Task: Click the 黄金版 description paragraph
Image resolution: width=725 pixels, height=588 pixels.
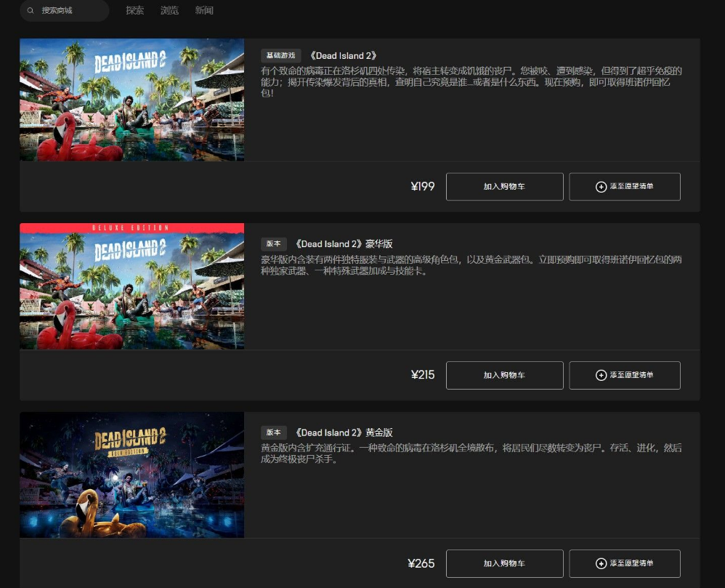Action: (x=471, y=454)
